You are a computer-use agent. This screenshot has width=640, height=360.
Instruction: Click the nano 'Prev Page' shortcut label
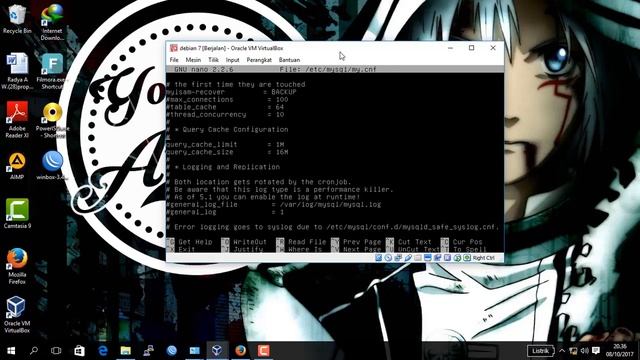(362, 242)
